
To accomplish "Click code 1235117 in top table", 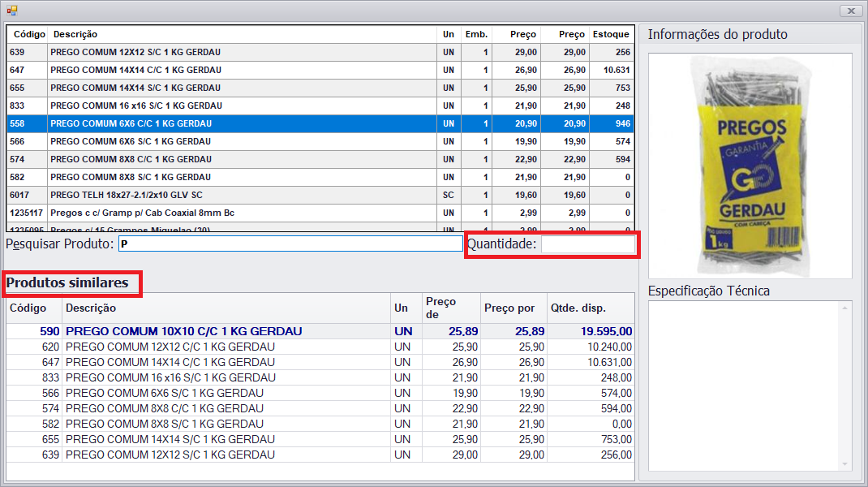I will [x=26, y=213].
